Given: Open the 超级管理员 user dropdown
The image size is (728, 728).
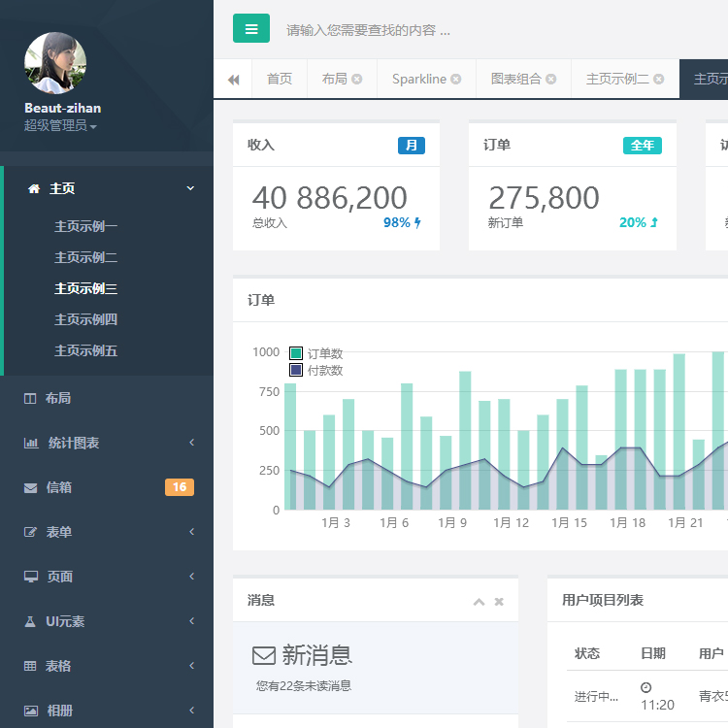Looking at the screenshot, I should pyautogui.click(x=60, y=125).
